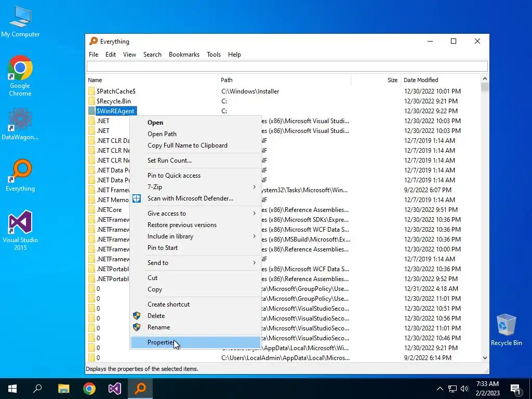Select the $PatchCache$ row name
The image size is (532, 399).
(x=116, y=91)
